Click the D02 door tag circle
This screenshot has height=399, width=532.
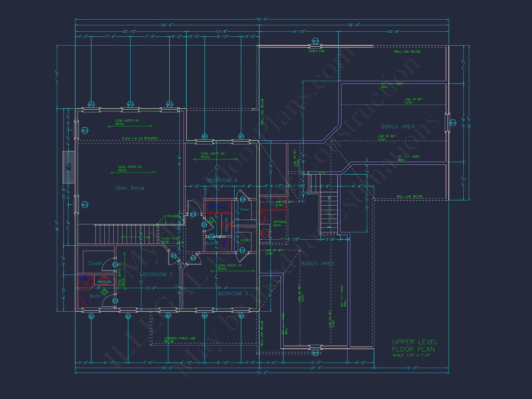click(211, 237)
